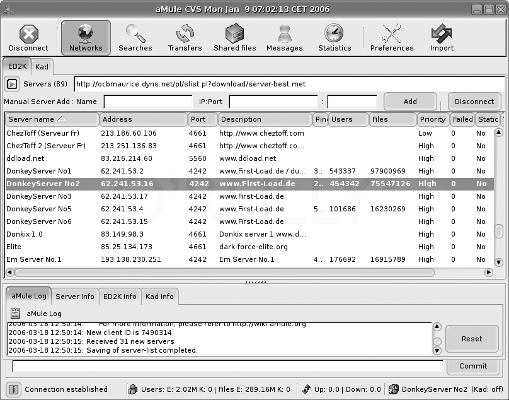The width and height of the screenshot is (509, 400).
Task: Click the horizontal scrollbar thumb of server list
Action: tap(225, 273)
